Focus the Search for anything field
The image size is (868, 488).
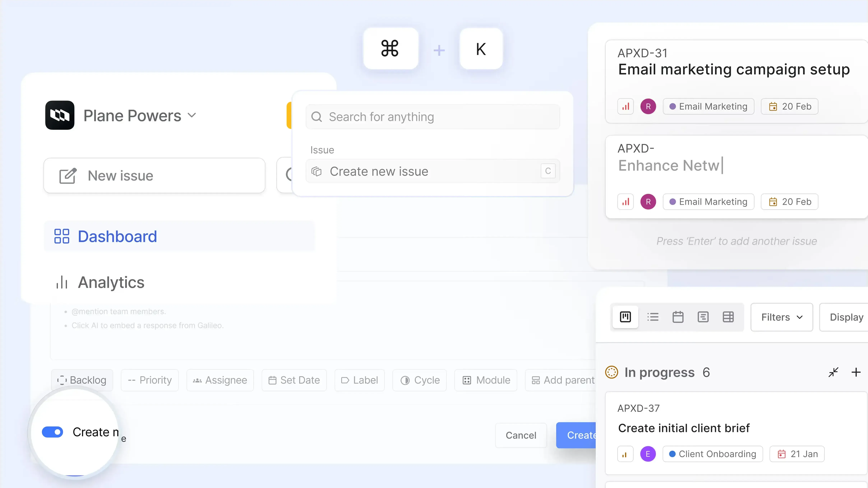click(x=433, y=117)
